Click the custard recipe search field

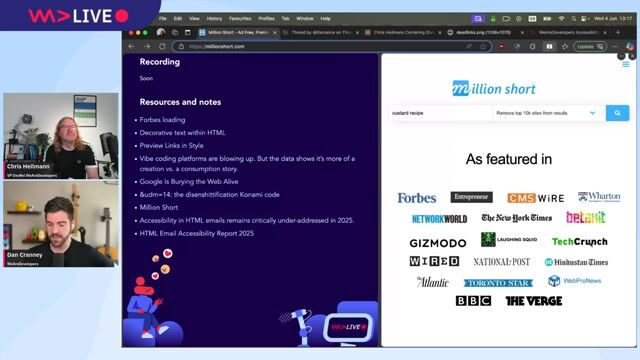pos(440,113)
